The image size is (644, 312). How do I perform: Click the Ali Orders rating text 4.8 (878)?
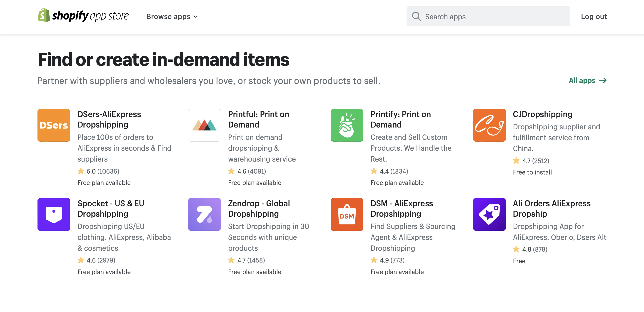point(534,249)
